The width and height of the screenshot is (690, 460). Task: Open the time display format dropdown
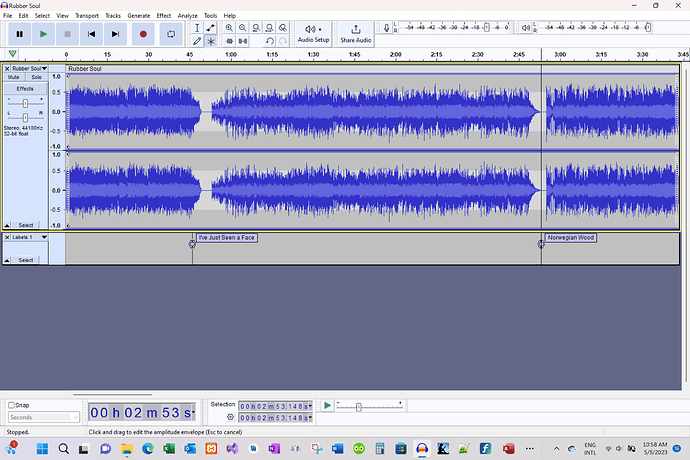point(193,412)
